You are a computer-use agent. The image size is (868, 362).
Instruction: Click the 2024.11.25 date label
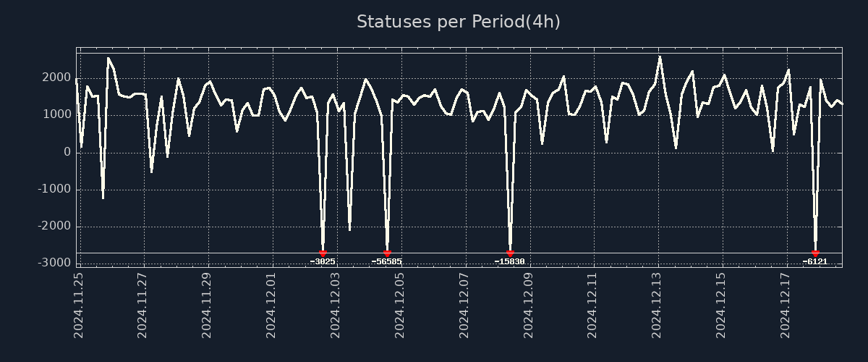[x=79, y=305]
